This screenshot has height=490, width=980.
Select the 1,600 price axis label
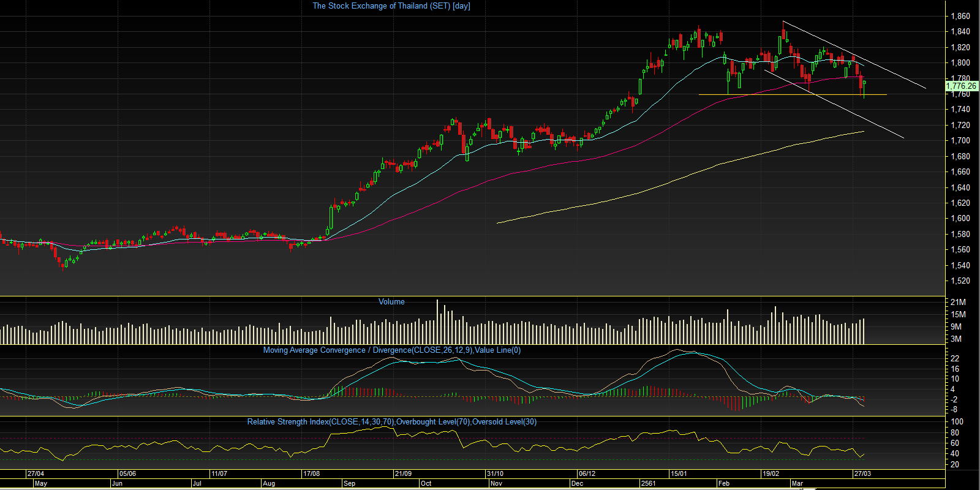tap(960, 219)
